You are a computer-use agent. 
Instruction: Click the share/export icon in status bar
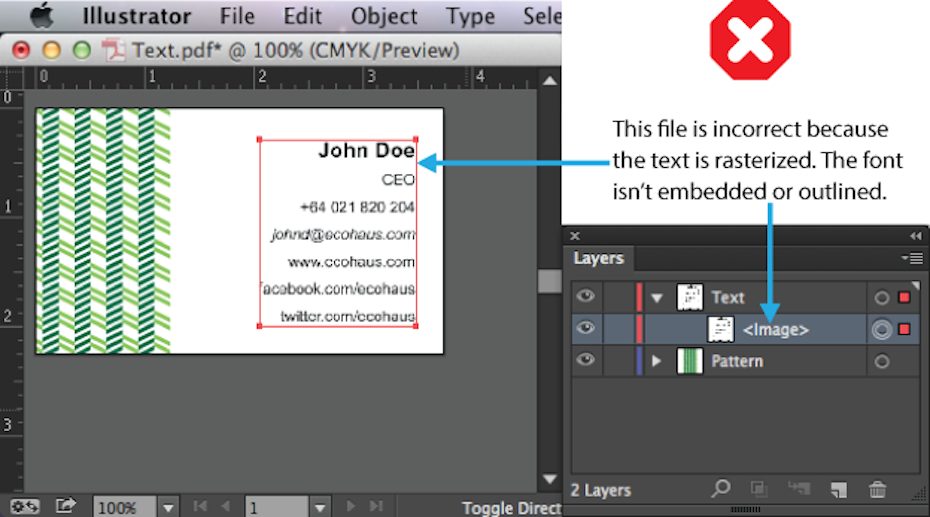point(65,506)
